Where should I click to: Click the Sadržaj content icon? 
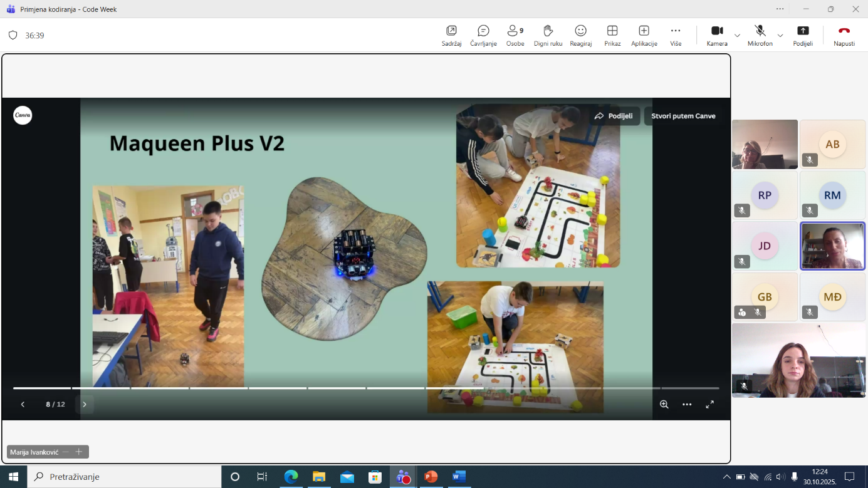(x=451, y=36)
